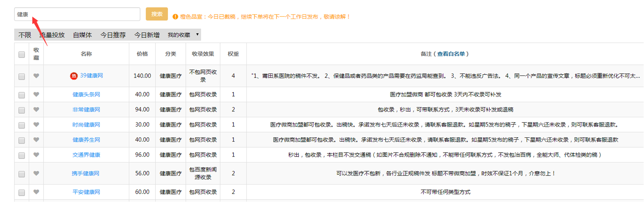The height and width of the screenshot is (202, 644).
Task: Favorite 时尚健康网 with heart icon
Action: point(36,124)
